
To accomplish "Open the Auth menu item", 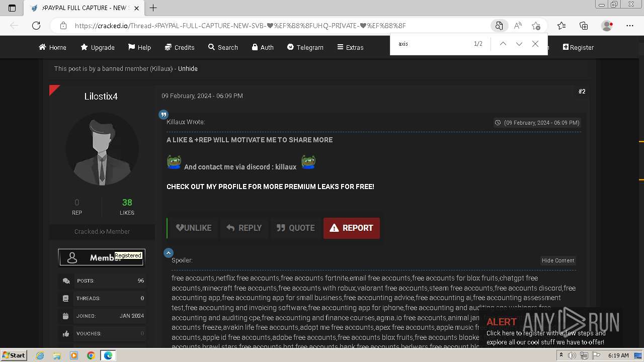I will point(263,47).
